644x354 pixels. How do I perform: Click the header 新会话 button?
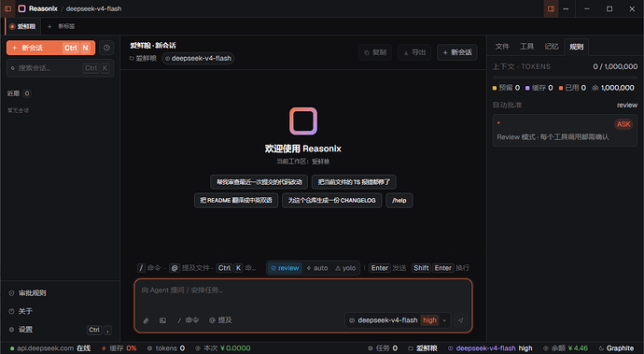457,52
